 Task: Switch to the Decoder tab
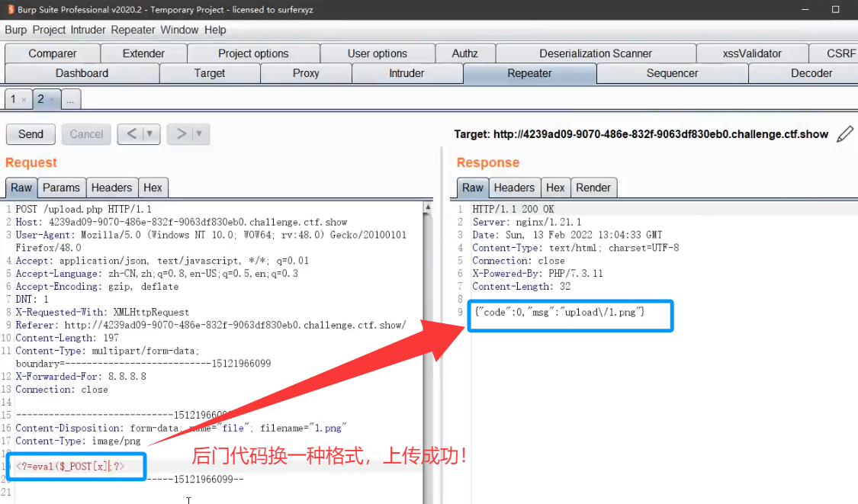803,73
